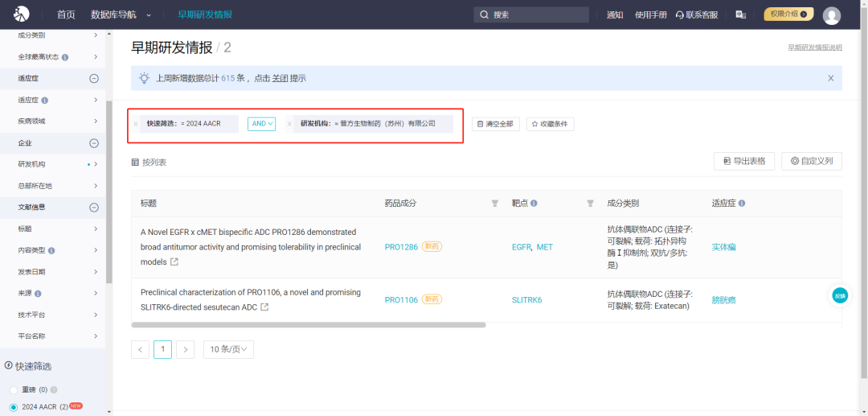Click the 导出表格 button
Viewport: 868px width, 416px height.
[744, 161]
